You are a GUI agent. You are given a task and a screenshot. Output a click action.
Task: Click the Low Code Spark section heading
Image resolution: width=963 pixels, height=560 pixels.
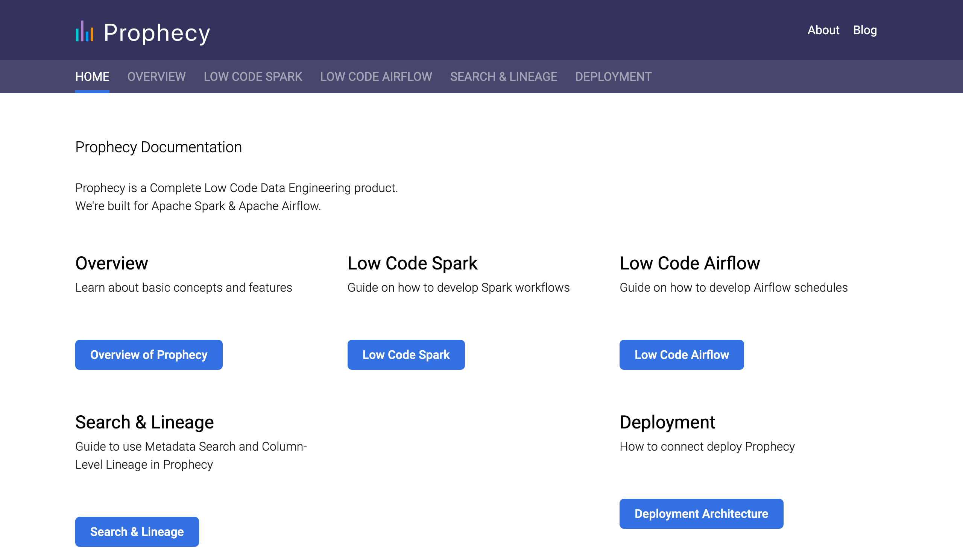pos(412,263)
